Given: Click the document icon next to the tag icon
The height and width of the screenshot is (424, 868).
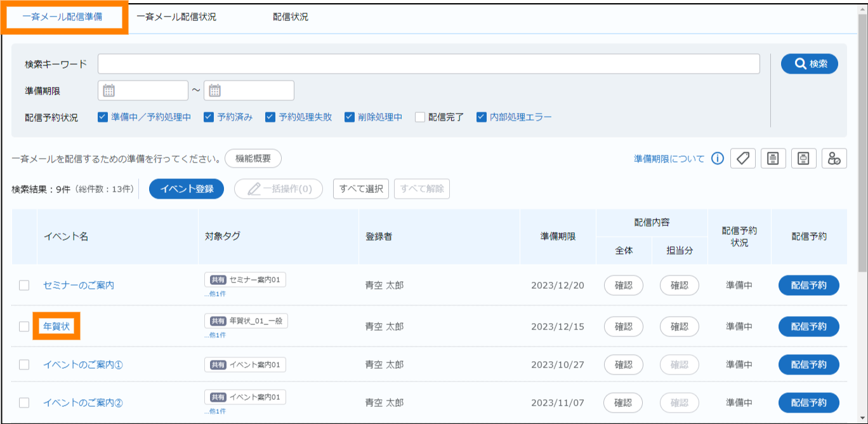Looking at the screenshot, I should click(773, 159).
